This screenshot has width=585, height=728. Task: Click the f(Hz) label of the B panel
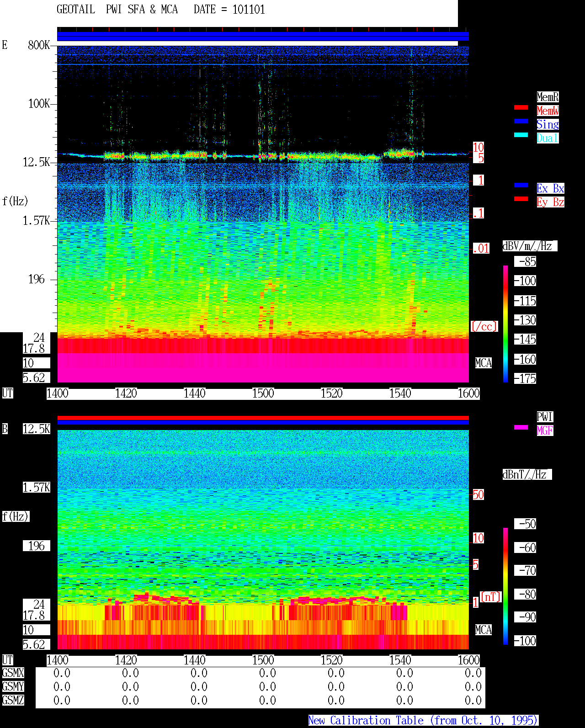tap(16, 516)
